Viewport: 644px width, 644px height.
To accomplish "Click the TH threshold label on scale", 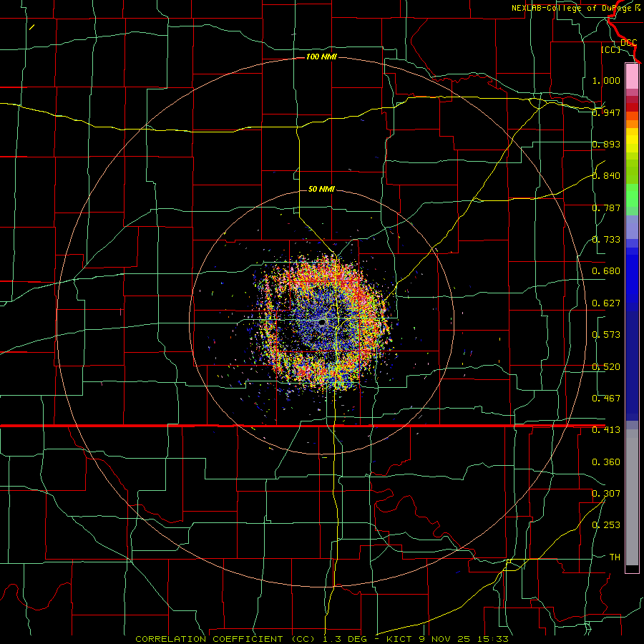I will pyautogui.click(x=615, y=557).
